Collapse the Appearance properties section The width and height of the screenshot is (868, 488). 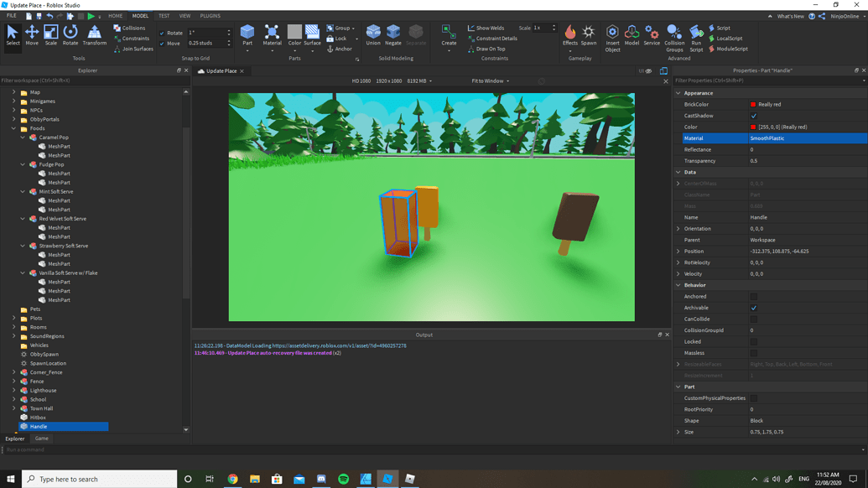tap(678, 93)
